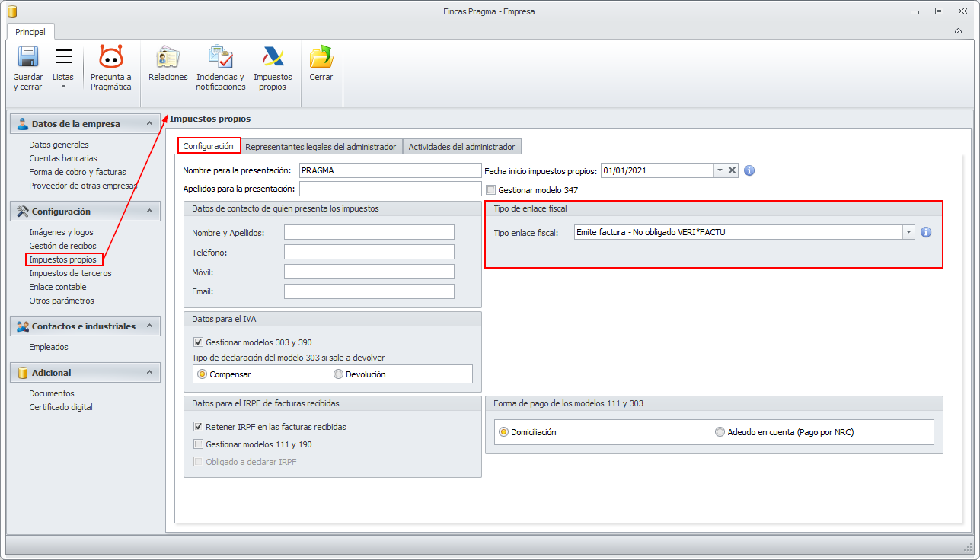Click the Nombre para la presentación field
The image size is (980, 560).
[x=391, y=170]
